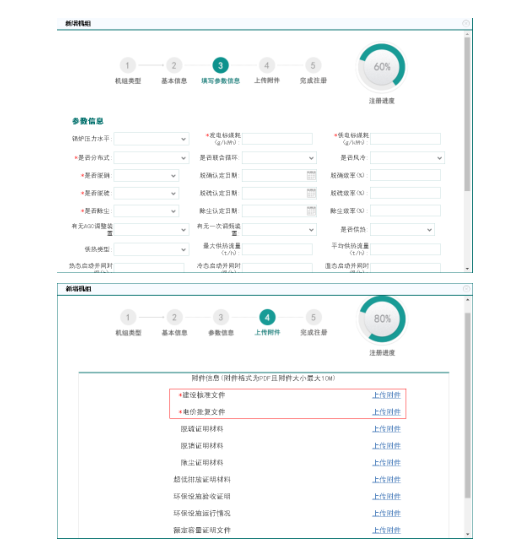Viewport: 528px width, 560px height.
Task: Open the 供热类型 dropdown
Action: (x=151, y=250)
